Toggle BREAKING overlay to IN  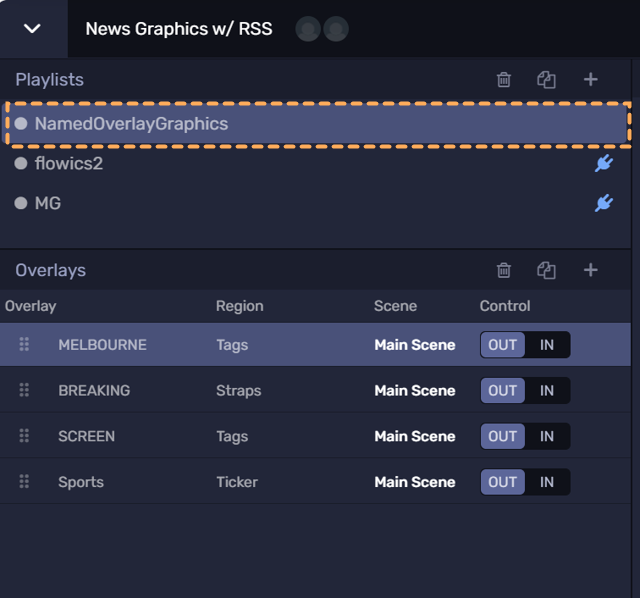coord(547,391)
